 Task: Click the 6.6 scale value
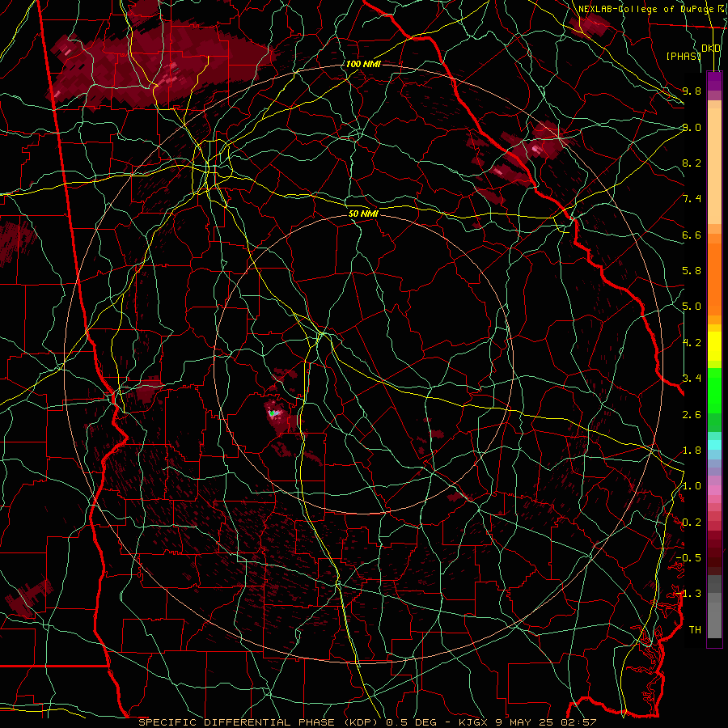click(692, 235)
